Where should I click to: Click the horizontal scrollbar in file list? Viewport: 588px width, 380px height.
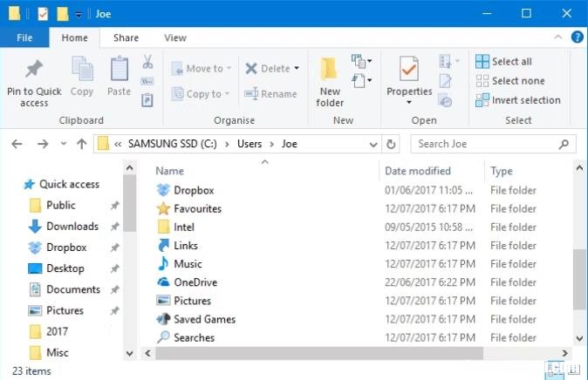tap(319, 353)
